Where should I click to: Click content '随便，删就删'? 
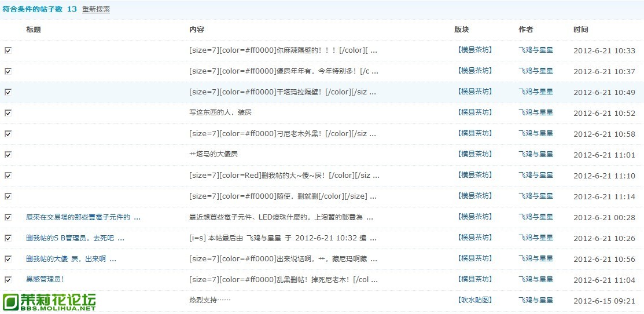pos(282,197)
